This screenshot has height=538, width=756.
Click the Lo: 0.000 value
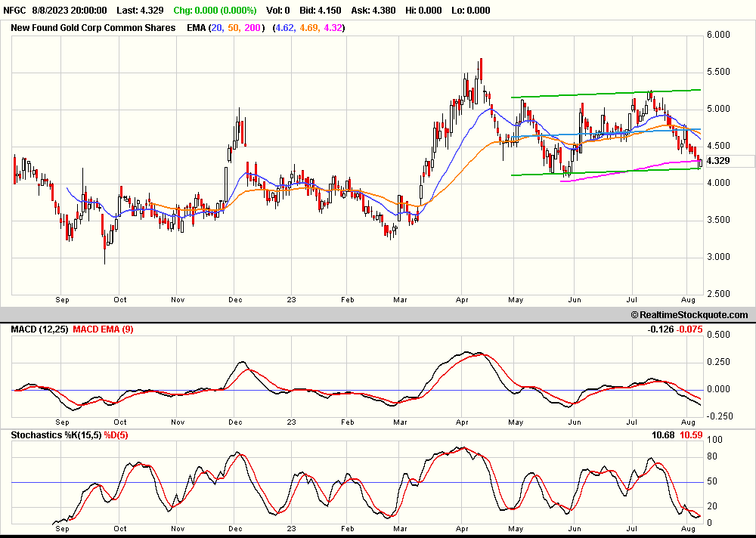tap(470, 10)
